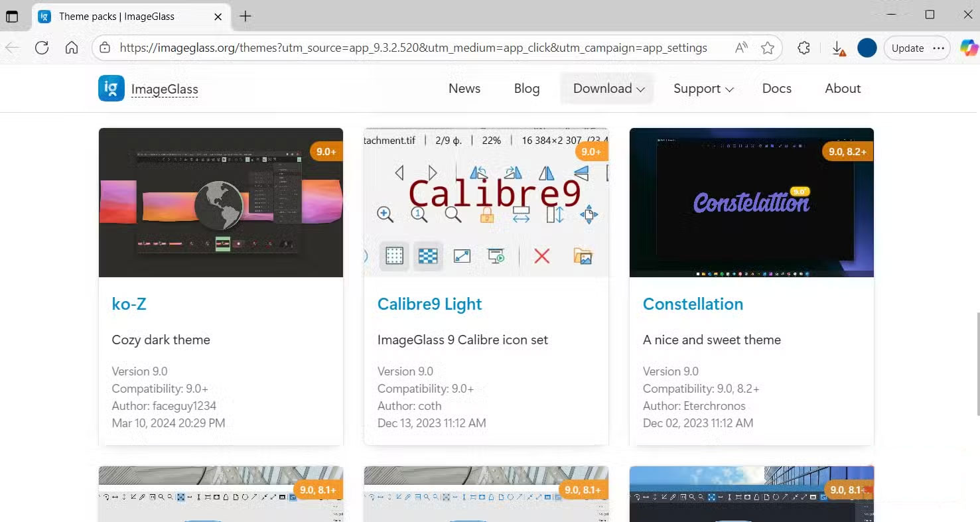This screenshot has width=980, height=522.
Task: Open more options next to Update button
Action: pos(940,47)
